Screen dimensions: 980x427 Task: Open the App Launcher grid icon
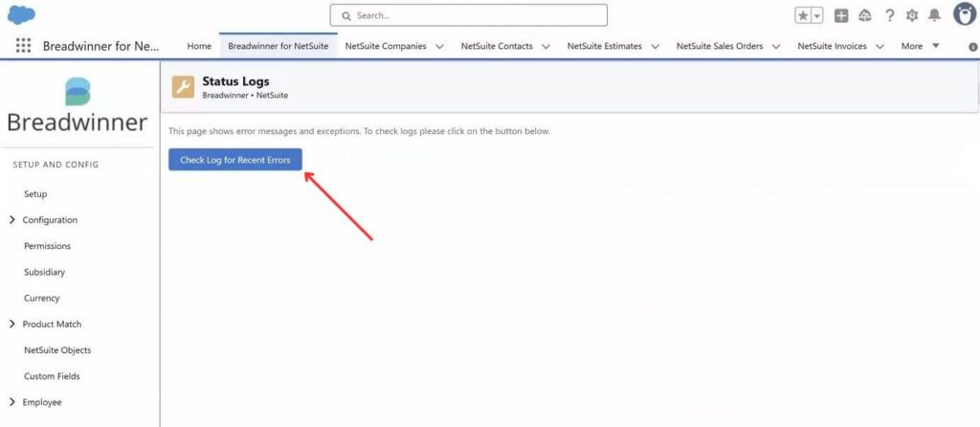point(23,46)
